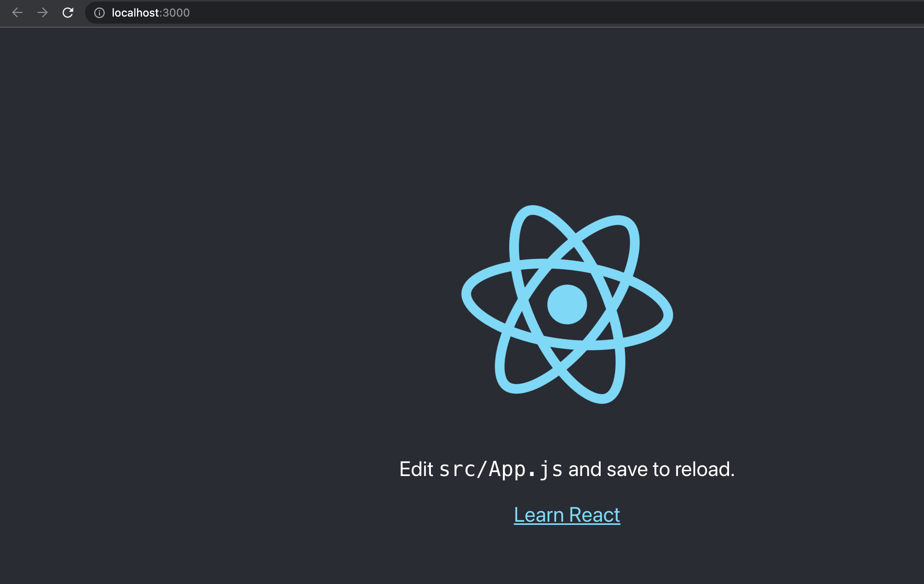Click the src/App.js code text
924x584 pixels.
501,469
